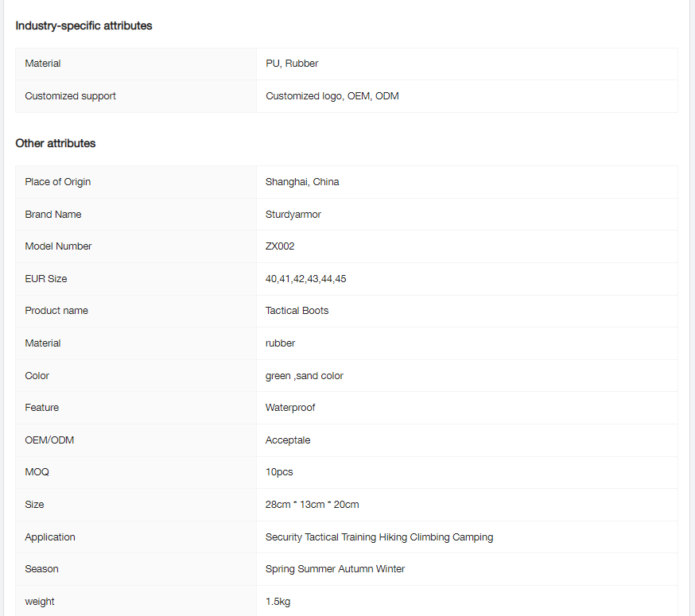695x616 pixels.
Task: Click the "Industry-specific attributes" heading
Action: click(83, 25)
